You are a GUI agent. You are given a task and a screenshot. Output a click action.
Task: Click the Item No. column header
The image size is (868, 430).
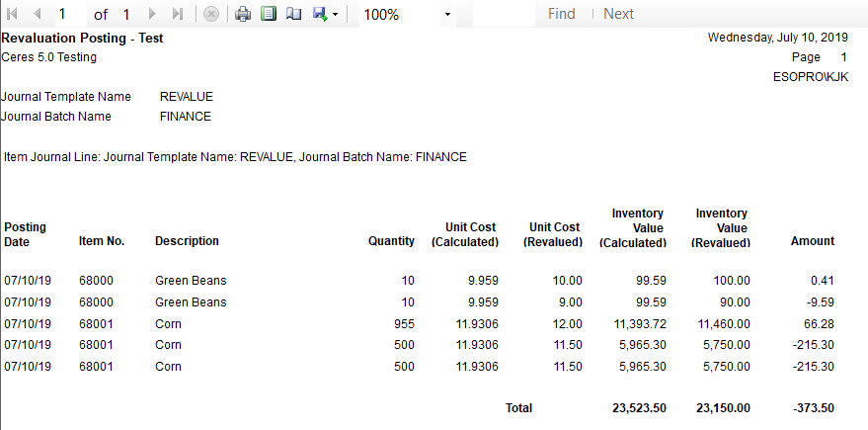click(x=101, y=241)
